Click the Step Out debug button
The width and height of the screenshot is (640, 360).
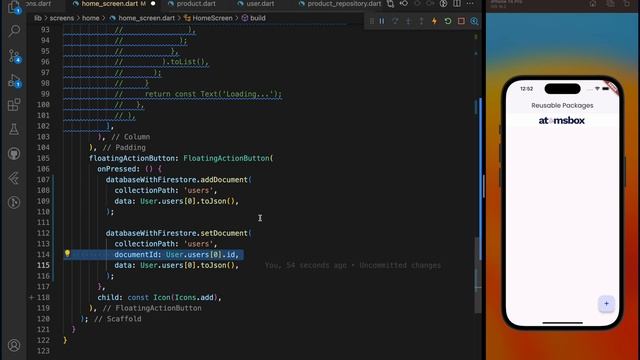(421, 21)
